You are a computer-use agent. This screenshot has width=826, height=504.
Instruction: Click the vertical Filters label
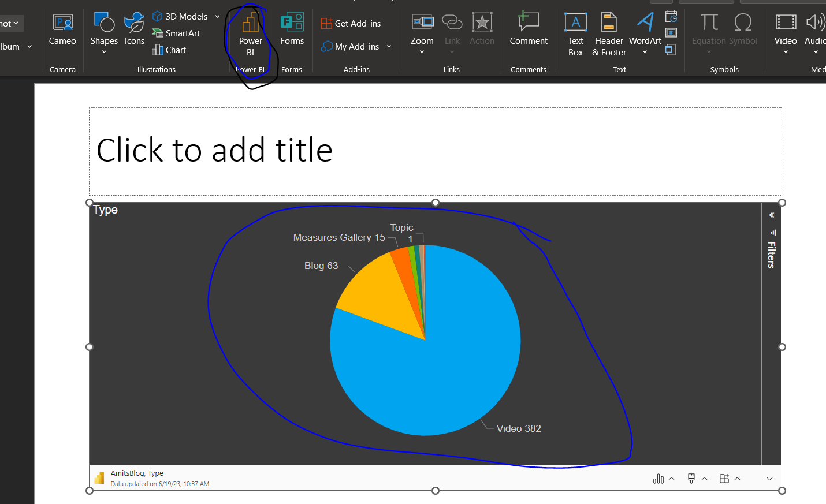point(772,255)
